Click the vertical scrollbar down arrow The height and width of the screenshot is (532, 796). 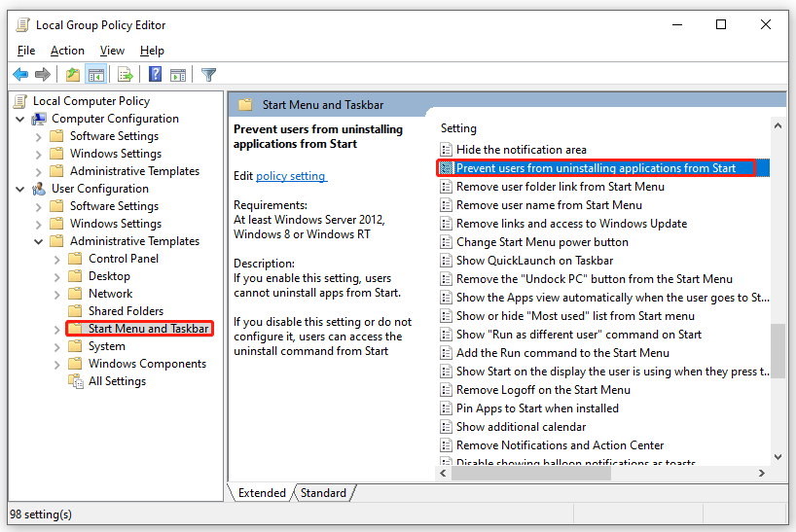pyautogui.click(x=778, y=457)
